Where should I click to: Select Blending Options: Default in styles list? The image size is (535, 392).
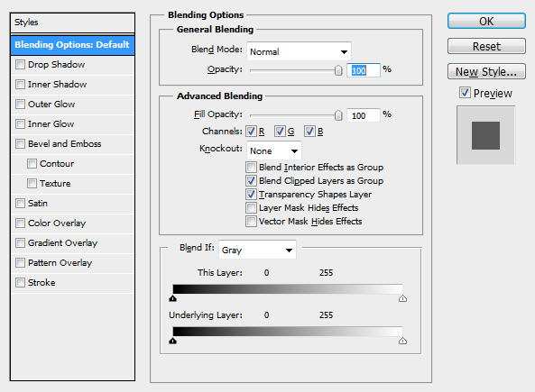point(72,45)
